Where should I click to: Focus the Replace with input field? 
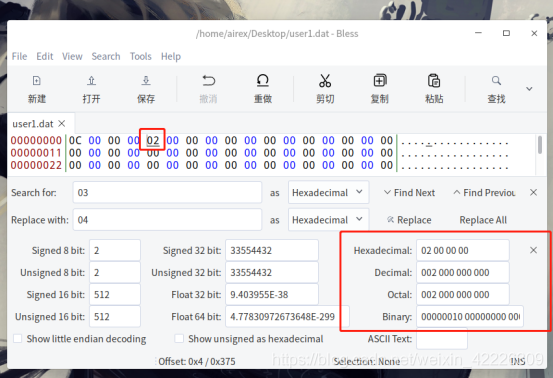(x=167, y=220)
